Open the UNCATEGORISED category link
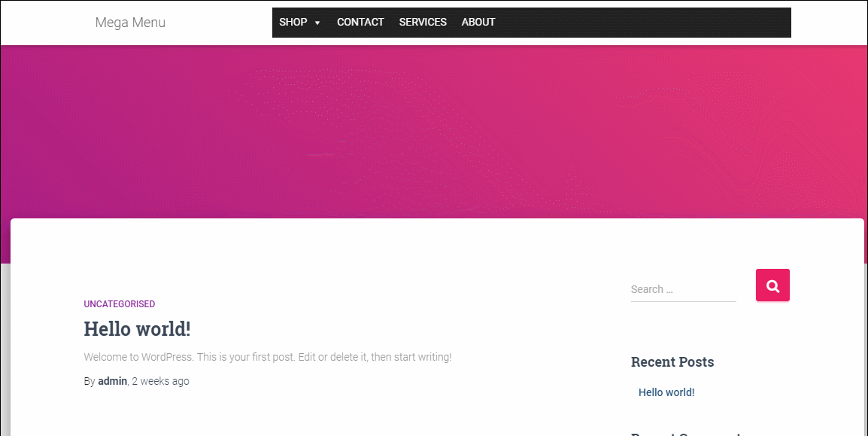Viewport: 868px width, 436px height. coord(120,304)
